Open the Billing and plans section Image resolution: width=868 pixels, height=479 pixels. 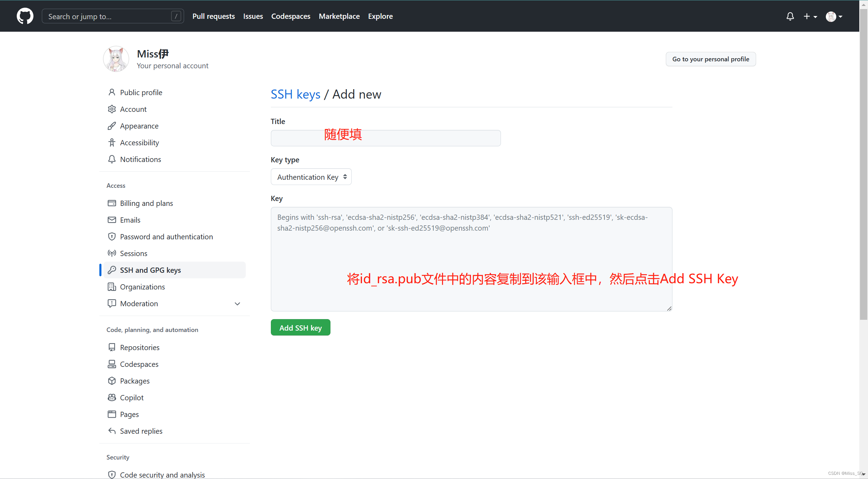146,203
